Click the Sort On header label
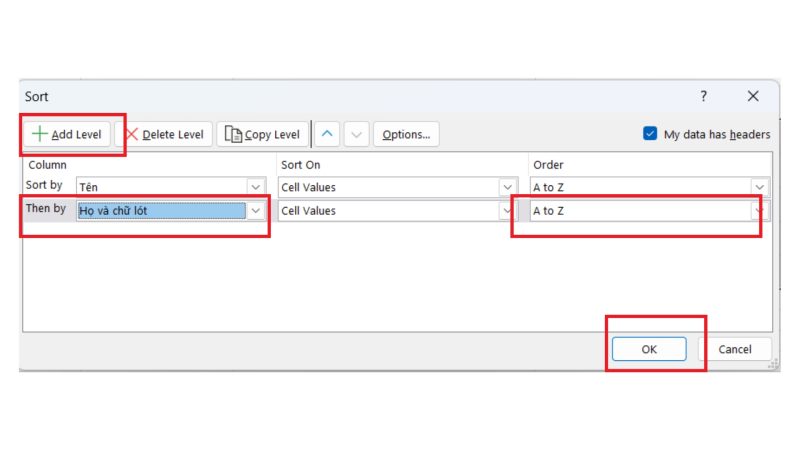The width and height of the screenshot is (800, 450). [x=301, y=165]
